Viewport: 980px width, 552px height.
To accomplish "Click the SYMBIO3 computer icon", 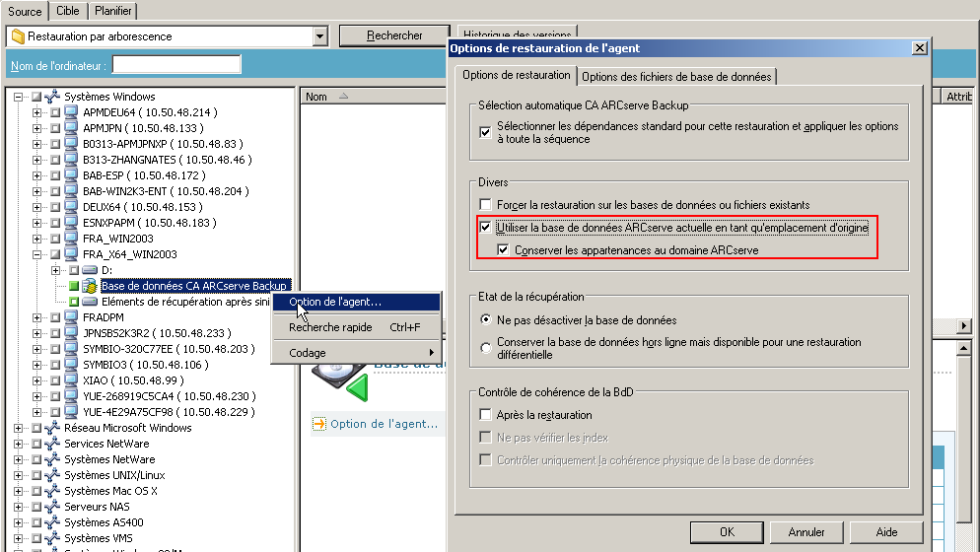I will click(x=71, y=365).
